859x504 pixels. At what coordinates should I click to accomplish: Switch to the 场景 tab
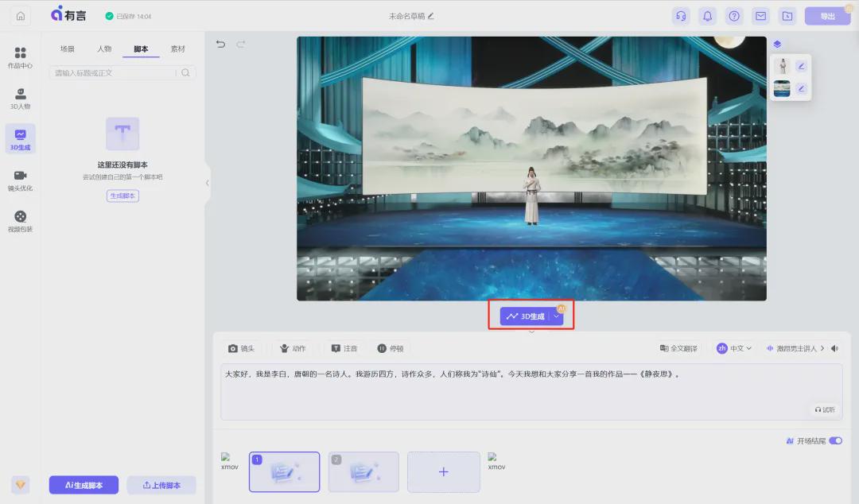pos(68,48)
